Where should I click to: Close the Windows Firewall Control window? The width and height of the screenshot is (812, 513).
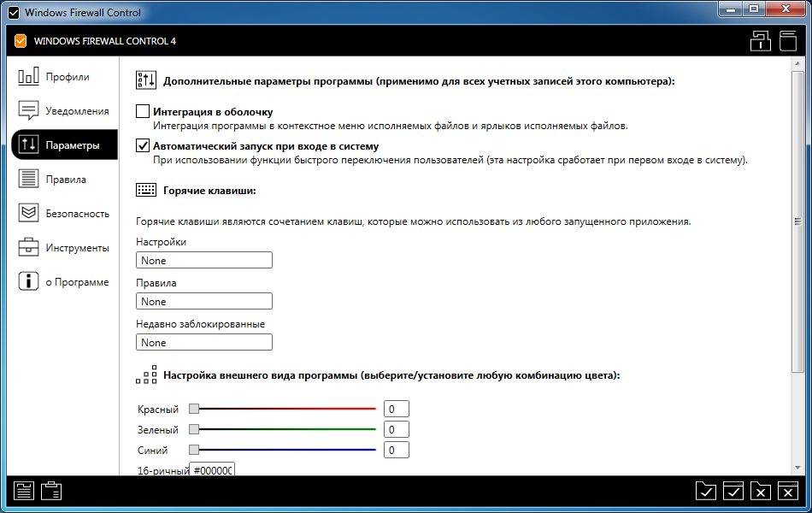[786, 9]
